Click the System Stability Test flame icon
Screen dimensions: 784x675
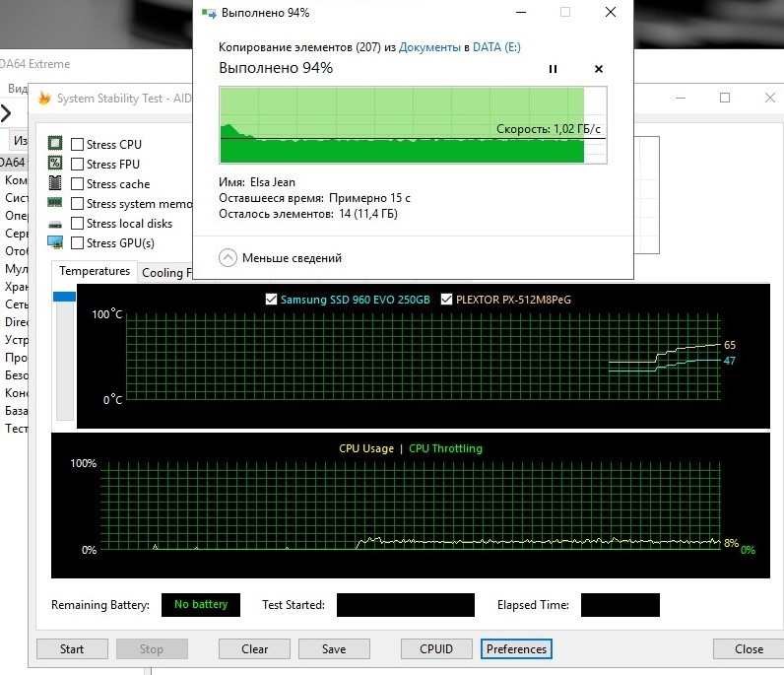coord(45,99)
